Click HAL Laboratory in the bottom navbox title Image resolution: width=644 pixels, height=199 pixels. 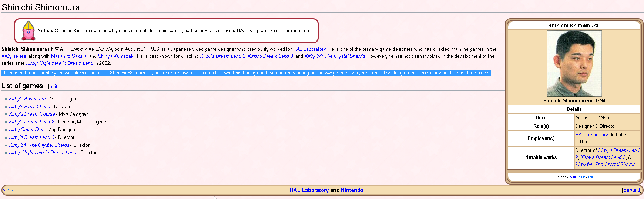click(x=309, y=190)
